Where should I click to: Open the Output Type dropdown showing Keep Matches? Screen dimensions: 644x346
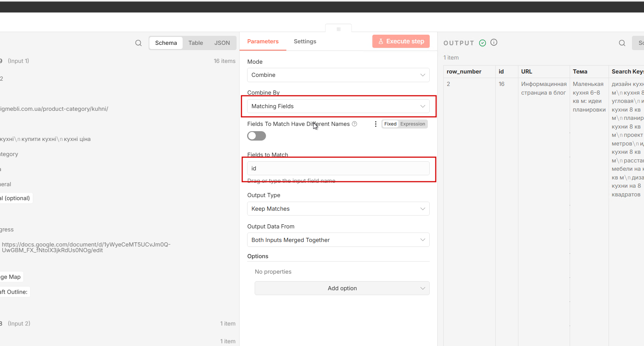(x=338, y=209)
